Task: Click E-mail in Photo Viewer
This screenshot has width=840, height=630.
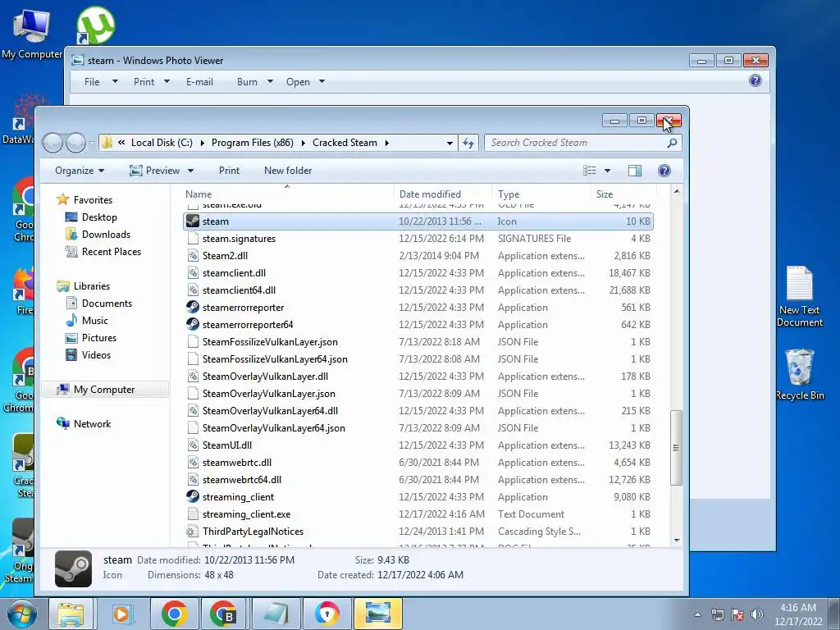Action: pyautogui.click(x=199, y=82)
